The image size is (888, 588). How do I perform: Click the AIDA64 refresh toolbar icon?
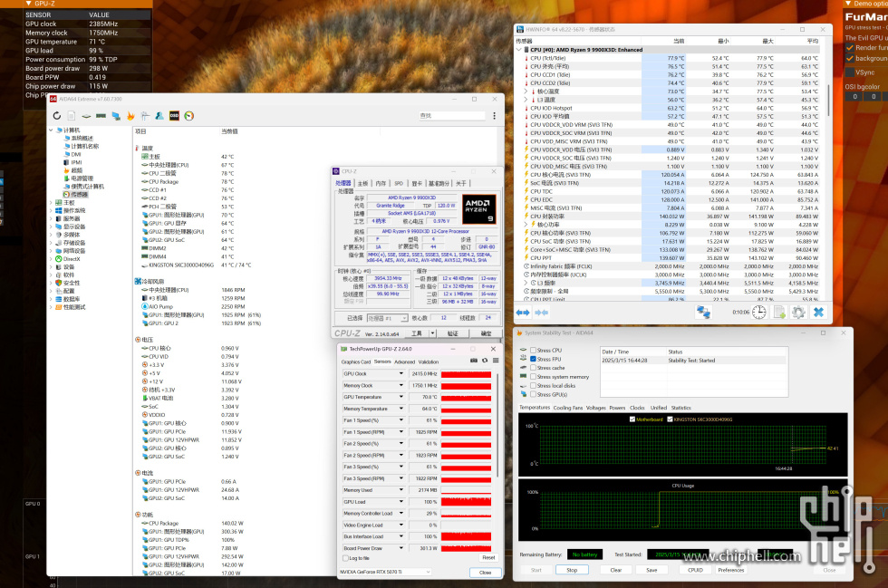(56, 116)
